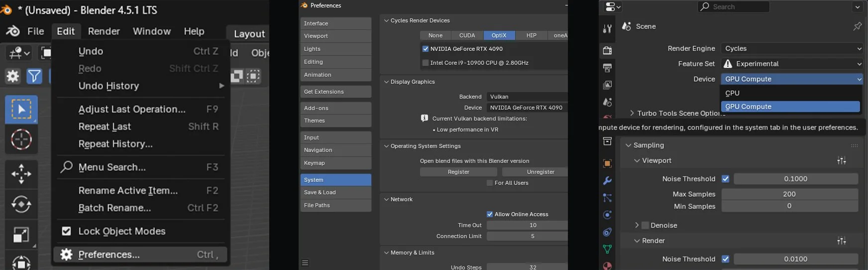Click the gear icon next to Preferences
This screenshot has width=868, height=270.
pyautogui.click(x=66, y=255)
